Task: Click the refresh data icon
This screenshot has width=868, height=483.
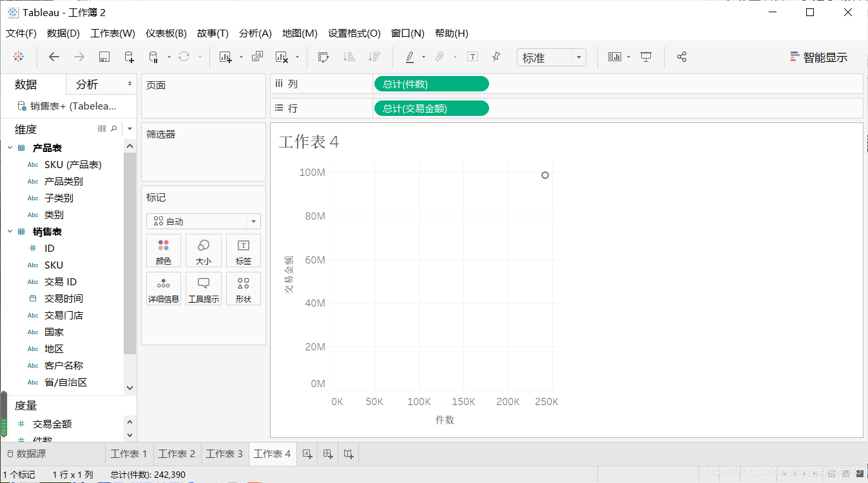Action: point(184,57)
